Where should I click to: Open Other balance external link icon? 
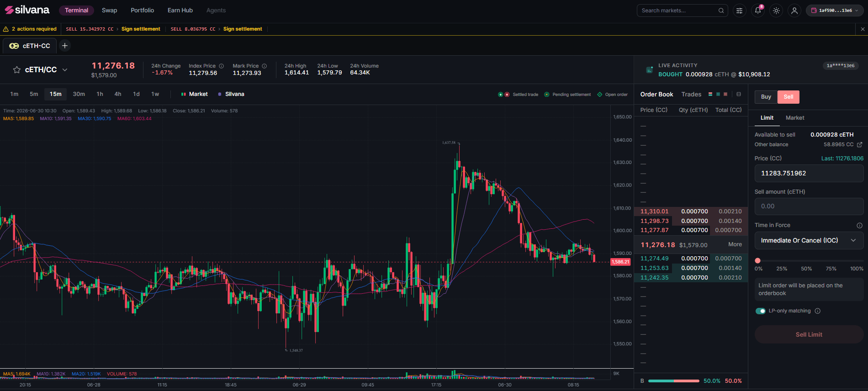pos(859,145)
